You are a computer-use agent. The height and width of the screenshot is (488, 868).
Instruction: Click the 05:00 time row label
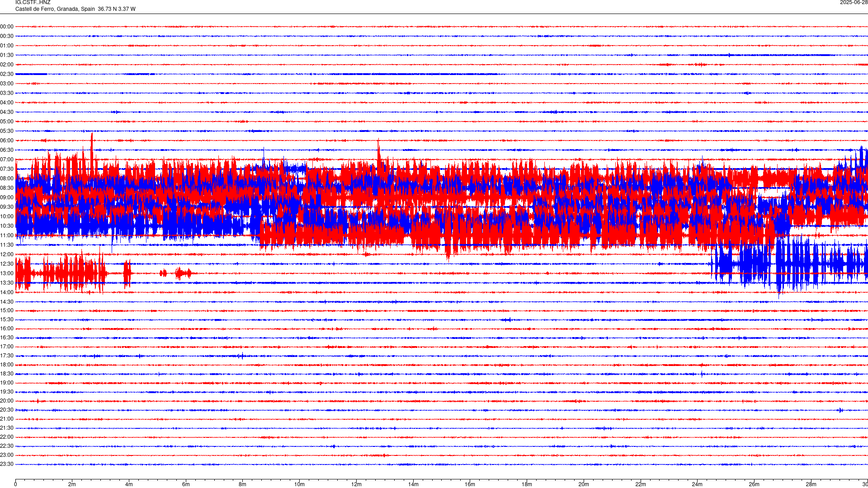tap(7, 122)
